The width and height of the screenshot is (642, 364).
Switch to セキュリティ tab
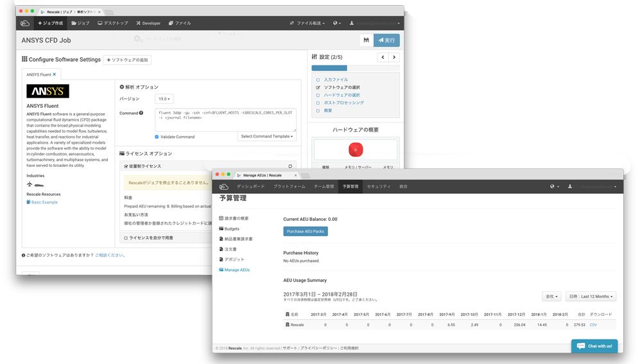[379, 187]
